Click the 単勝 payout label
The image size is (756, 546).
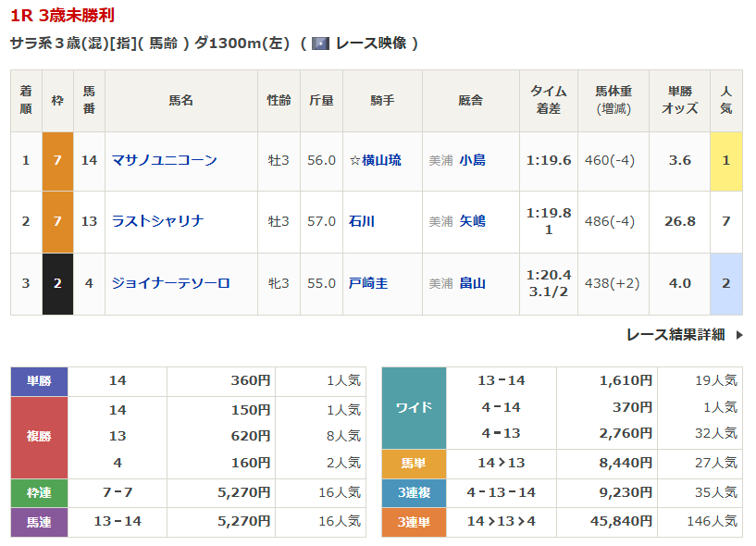coord(39,380)
